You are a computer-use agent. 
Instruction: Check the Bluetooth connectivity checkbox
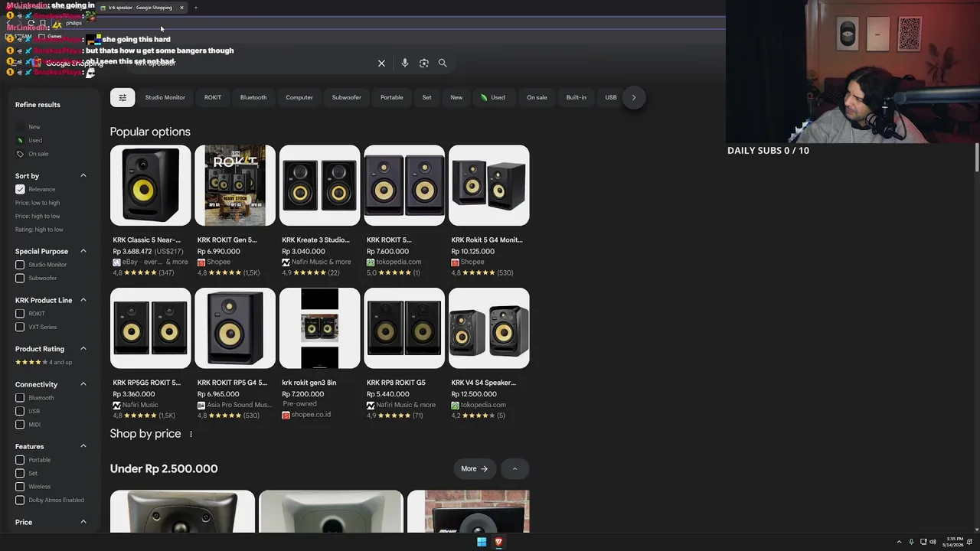pos(20,398)
